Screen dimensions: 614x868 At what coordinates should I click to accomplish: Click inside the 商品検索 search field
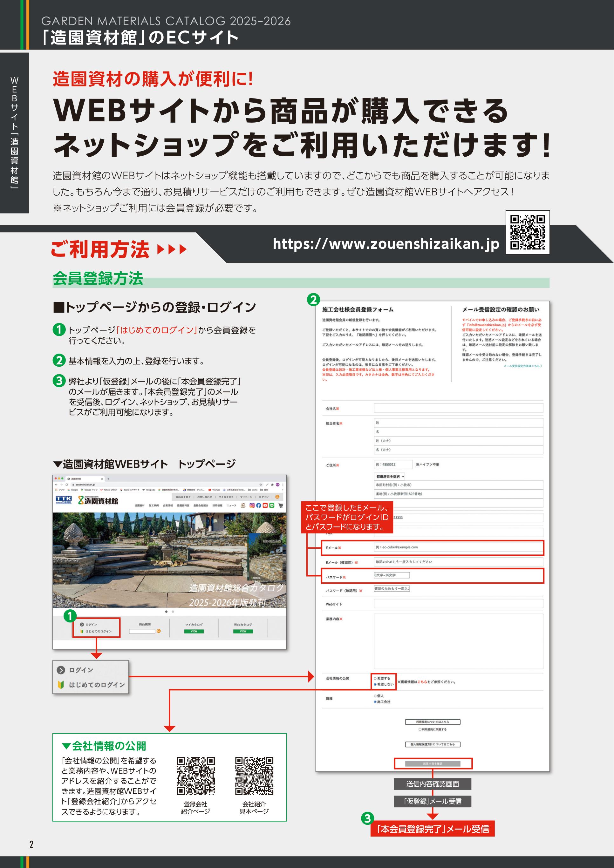(142, 631)
